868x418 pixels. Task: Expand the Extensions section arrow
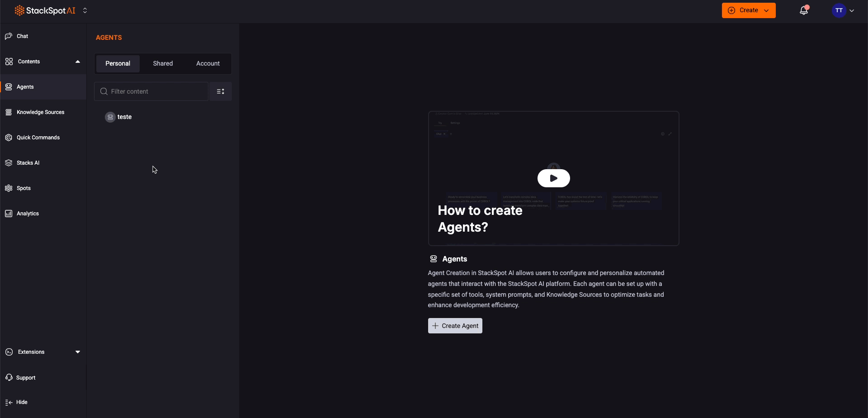pos(78,352)
